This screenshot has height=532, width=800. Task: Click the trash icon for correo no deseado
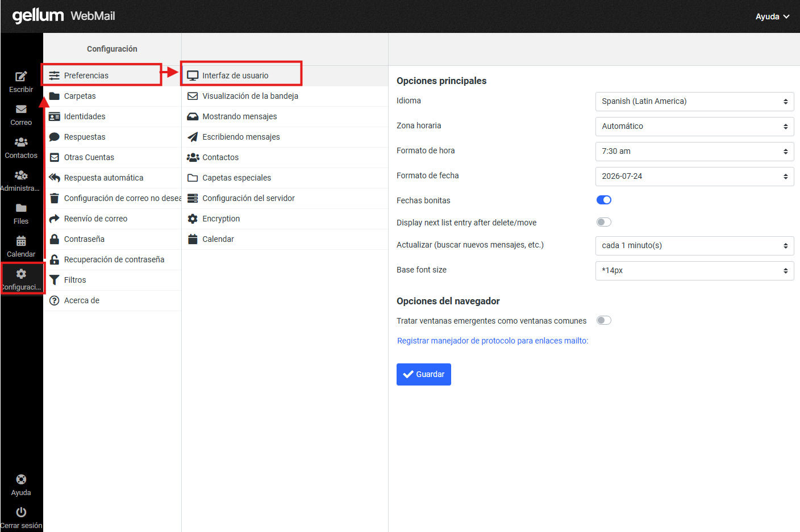pos(55,198)
